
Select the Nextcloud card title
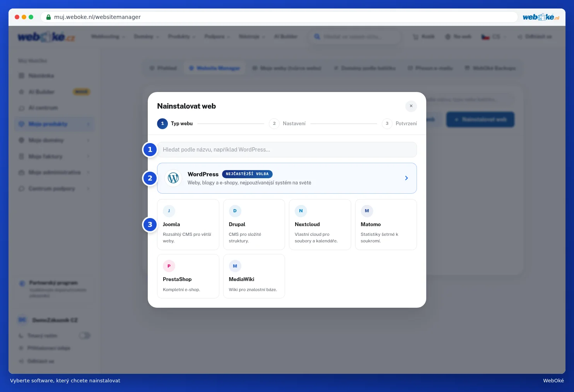coord(307,224)
